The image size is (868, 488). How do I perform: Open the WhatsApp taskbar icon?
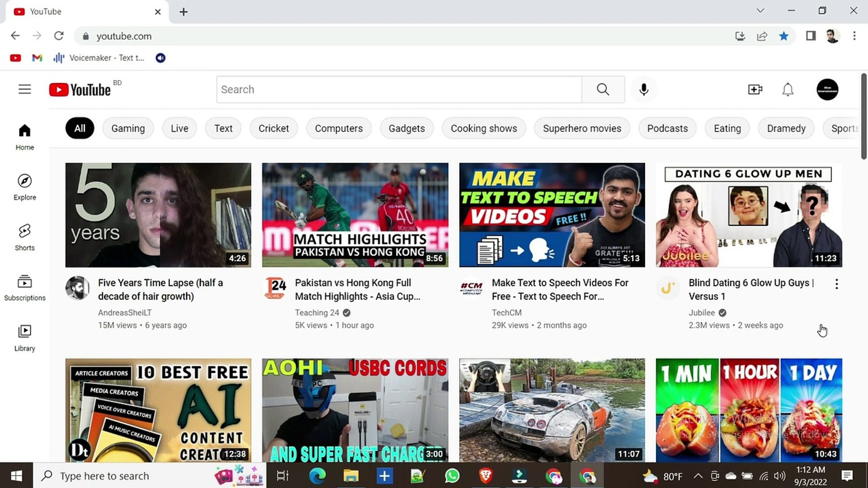point(451,475)
